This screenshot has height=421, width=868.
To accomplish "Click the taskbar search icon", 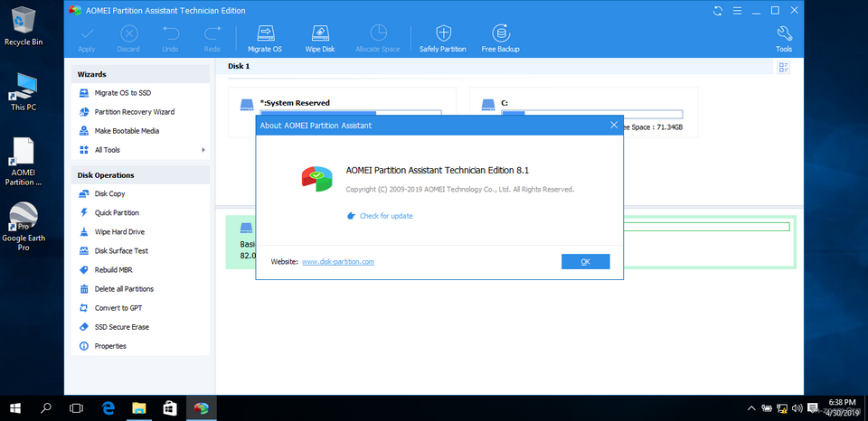I will coord(46,409).
